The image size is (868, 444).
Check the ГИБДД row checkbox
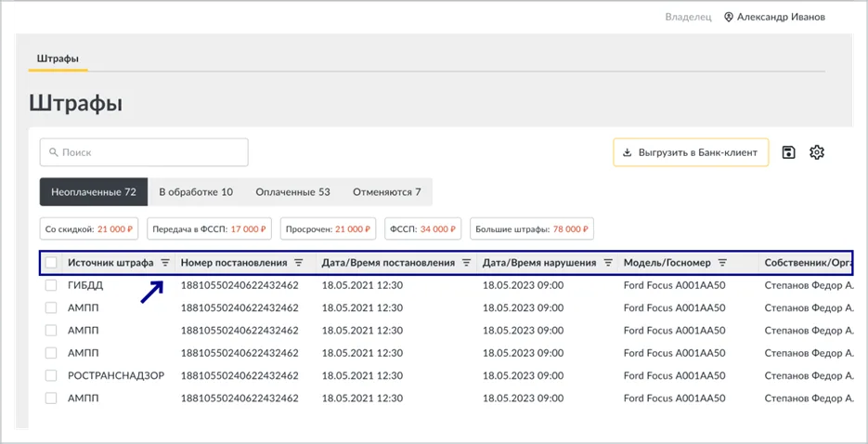(51, 286)
